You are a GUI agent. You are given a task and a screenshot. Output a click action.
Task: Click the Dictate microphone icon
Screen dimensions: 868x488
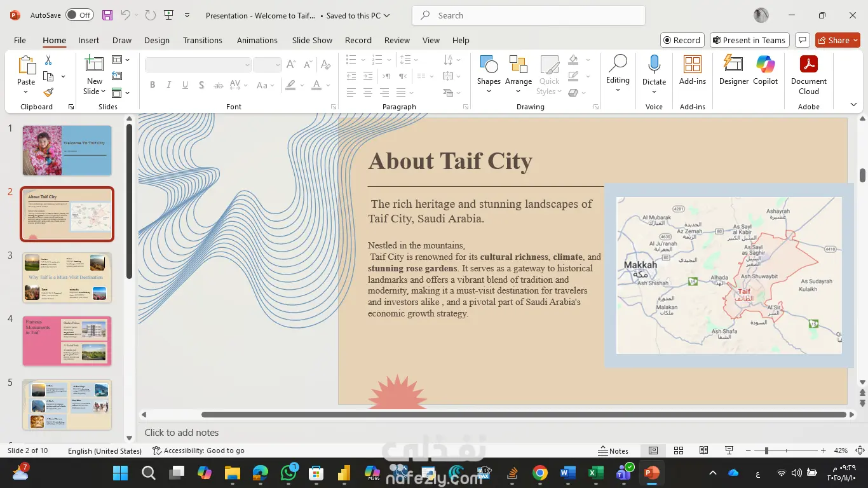(x=654, y=64)
